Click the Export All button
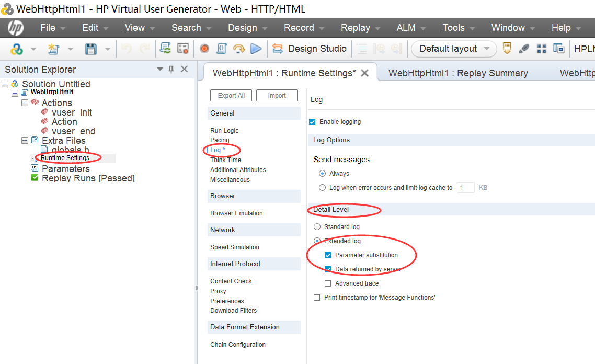Screen dimensions: 595x364 (x=231, y=96)
